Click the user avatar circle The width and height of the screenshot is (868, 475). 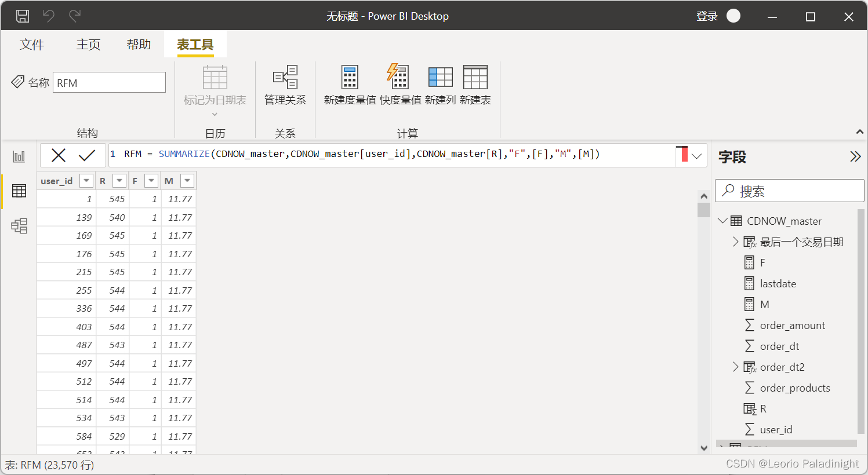coord(733,16)
